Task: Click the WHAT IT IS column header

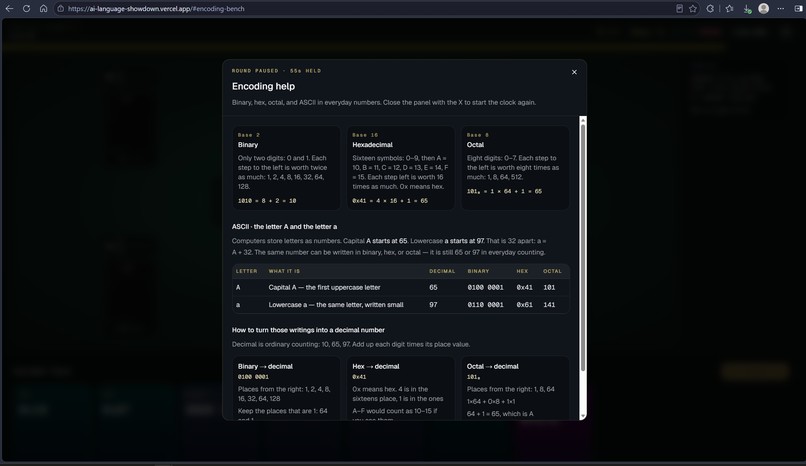Action: 284,271
